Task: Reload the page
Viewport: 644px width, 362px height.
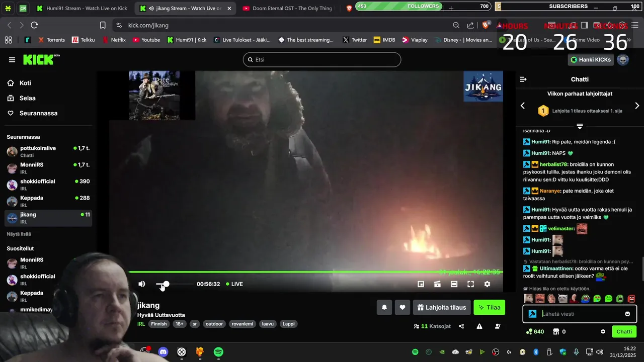Action: coord(34,25)
